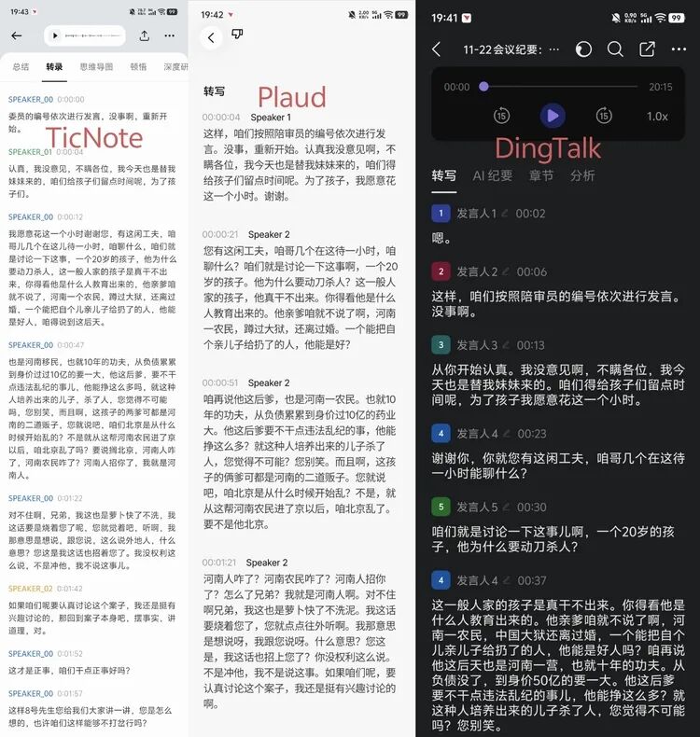Rewind 15 seconds in DingTalk's player
The height and width of the screenshot is (737, 700).
tap(501, 116)
